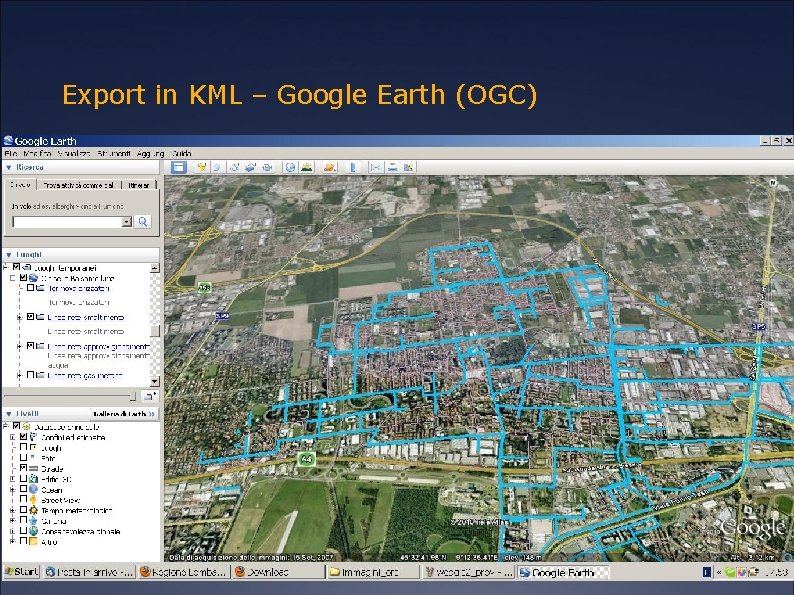Click the Edifici 3D building icon

33,479
